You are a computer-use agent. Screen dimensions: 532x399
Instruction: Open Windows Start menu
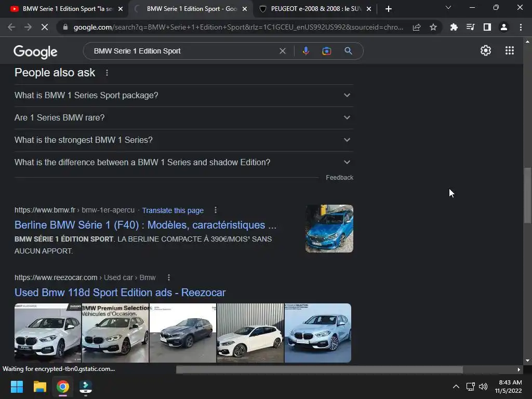point(17,387)
